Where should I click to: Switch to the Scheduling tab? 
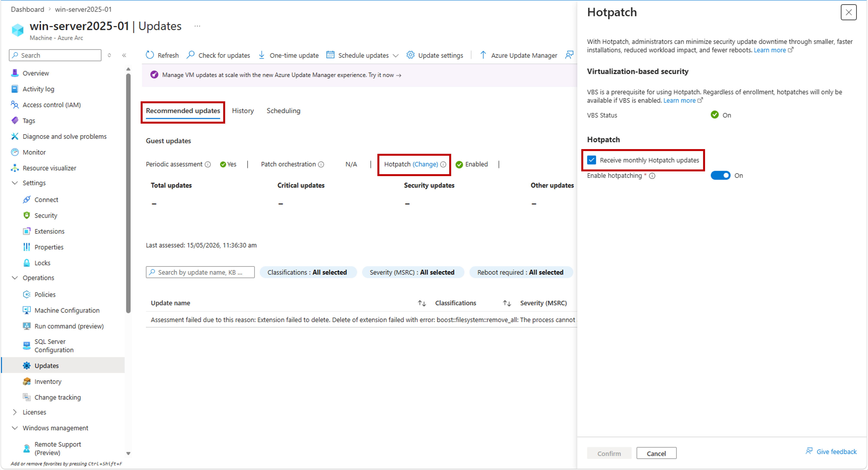283,111
